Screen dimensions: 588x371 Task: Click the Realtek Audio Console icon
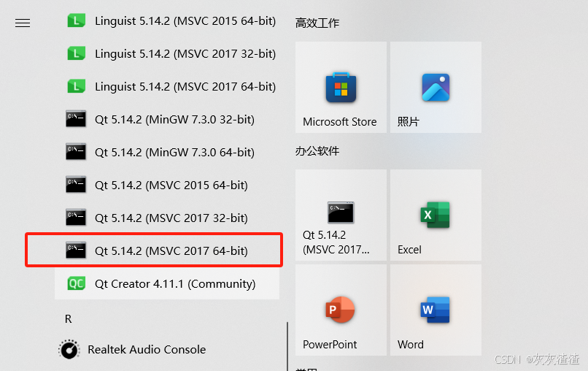click(x=69, y=350)
